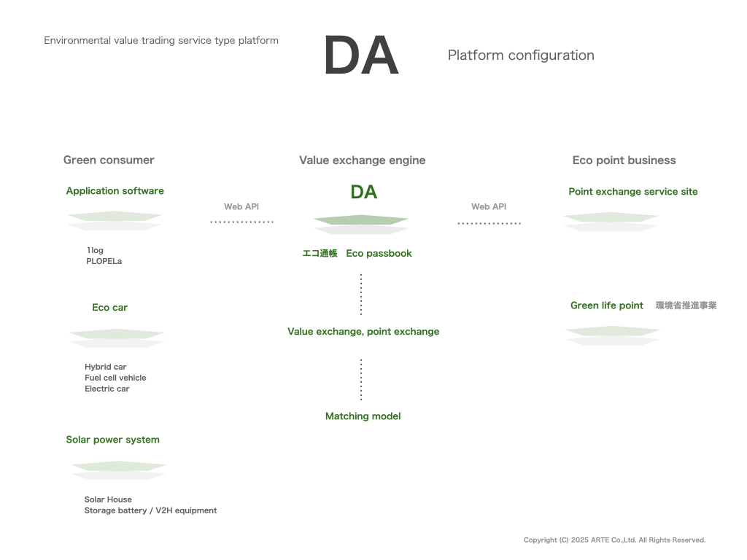
Task: Open the Point exchange service site label
Action: (x=632, y=192)
